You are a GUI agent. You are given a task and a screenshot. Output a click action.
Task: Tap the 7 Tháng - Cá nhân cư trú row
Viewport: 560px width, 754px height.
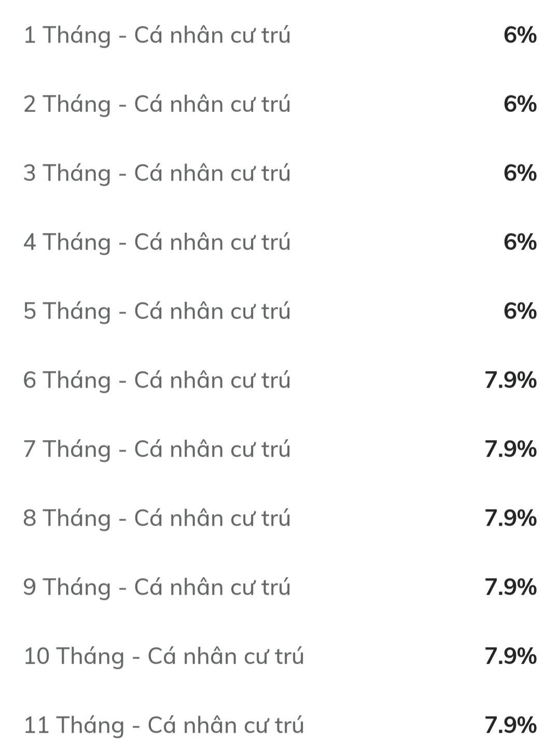click(x=157, y=449)
